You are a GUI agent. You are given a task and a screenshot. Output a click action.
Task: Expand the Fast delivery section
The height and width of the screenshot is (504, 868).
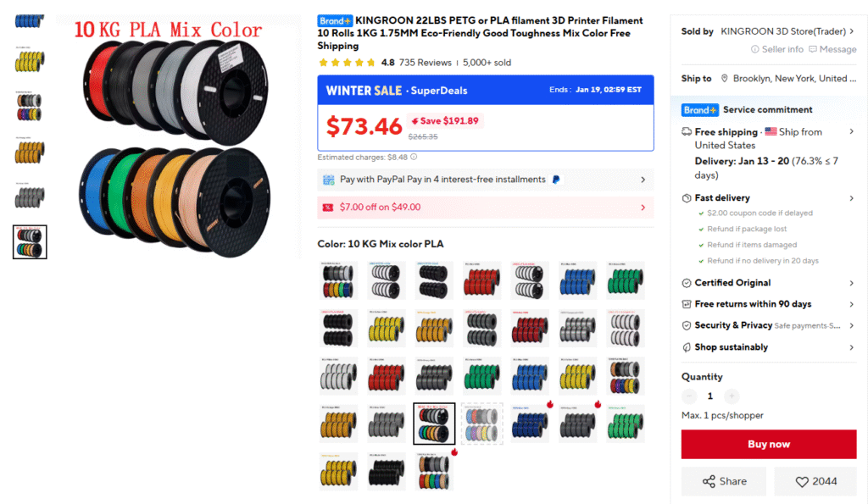768,198
